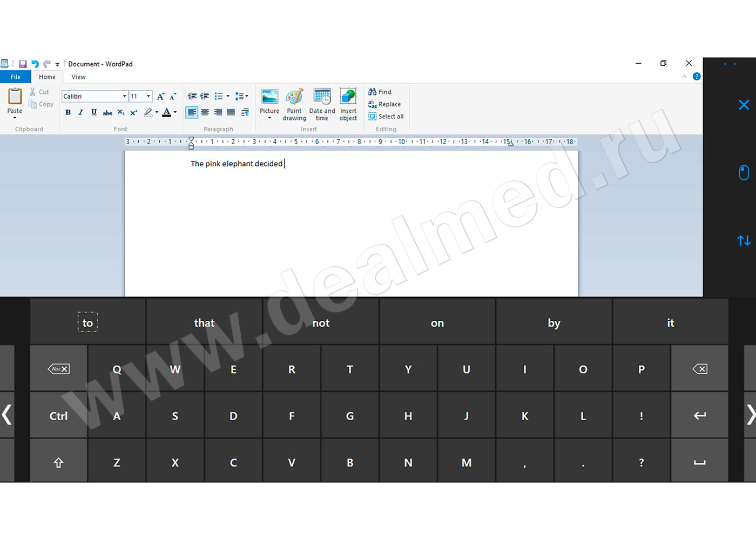Expand the font color dropdown arrow
Viewport: 756px width, 540px height.
click(x=175, y=112)
